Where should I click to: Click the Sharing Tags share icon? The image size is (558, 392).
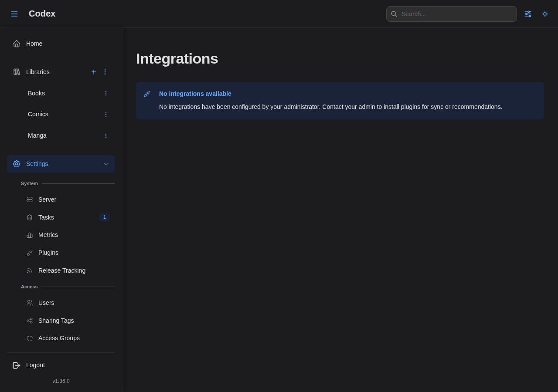30,321
